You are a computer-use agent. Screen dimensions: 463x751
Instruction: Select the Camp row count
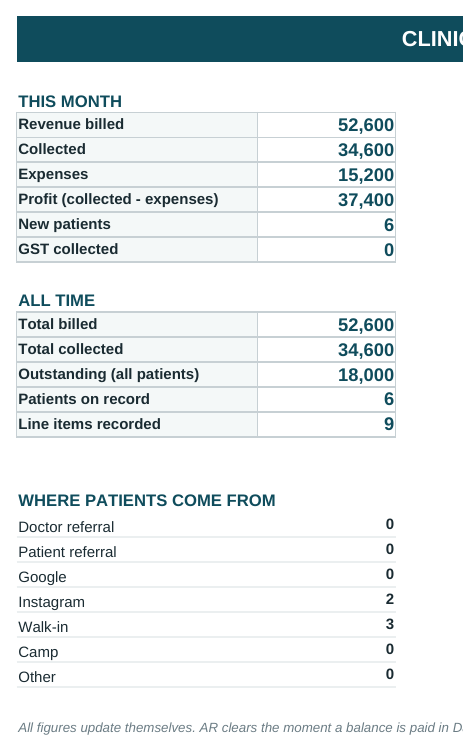tap(390, 649)
